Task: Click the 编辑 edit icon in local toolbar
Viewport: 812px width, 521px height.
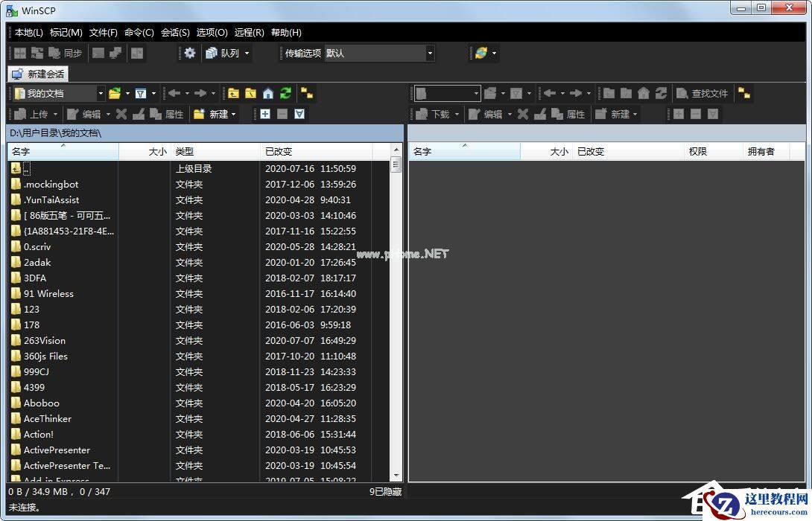Action: pos(83,113)
